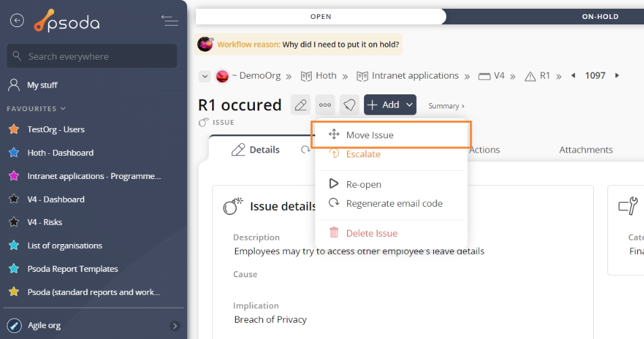Click the blue star beside Hoth - Dashboard
This screenshot has width=644, height=339.
14,153
